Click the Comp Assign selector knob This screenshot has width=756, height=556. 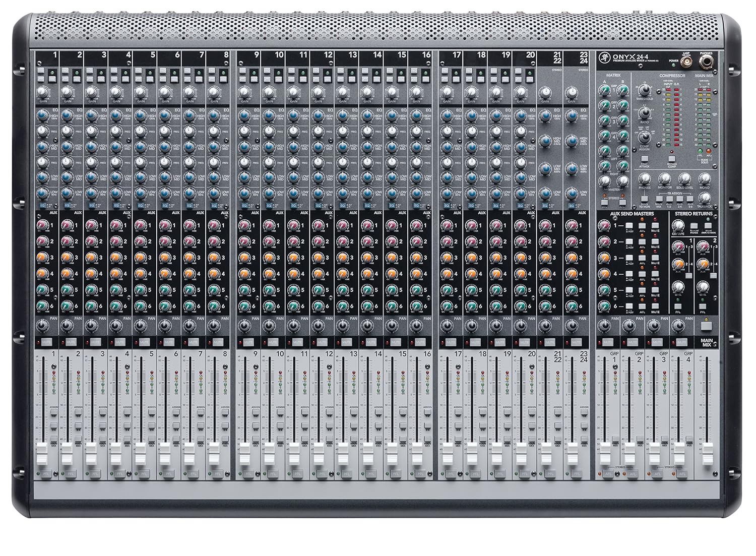tap(644, 137)
